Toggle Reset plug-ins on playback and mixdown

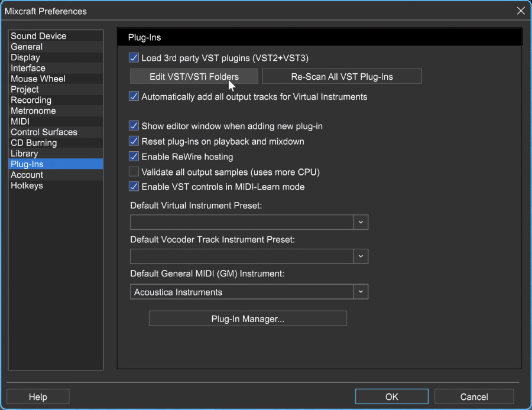point(134,141)
